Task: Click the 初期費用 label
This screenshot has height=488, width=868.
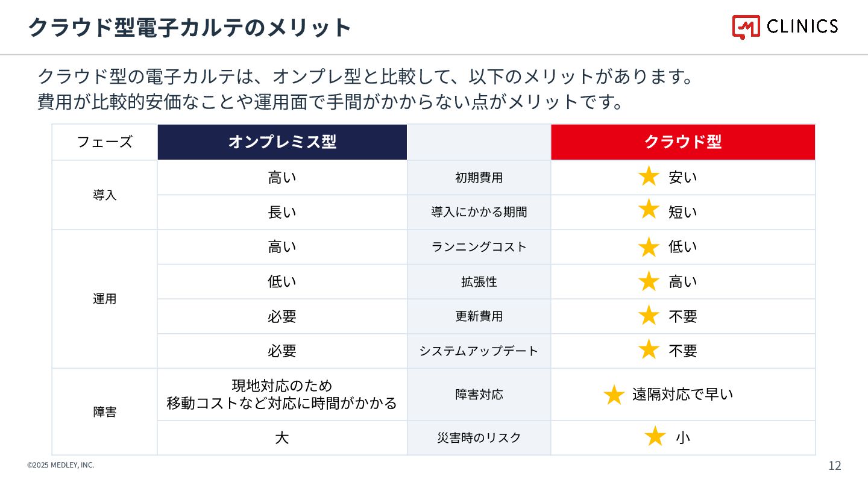Action: pos(479,178)
